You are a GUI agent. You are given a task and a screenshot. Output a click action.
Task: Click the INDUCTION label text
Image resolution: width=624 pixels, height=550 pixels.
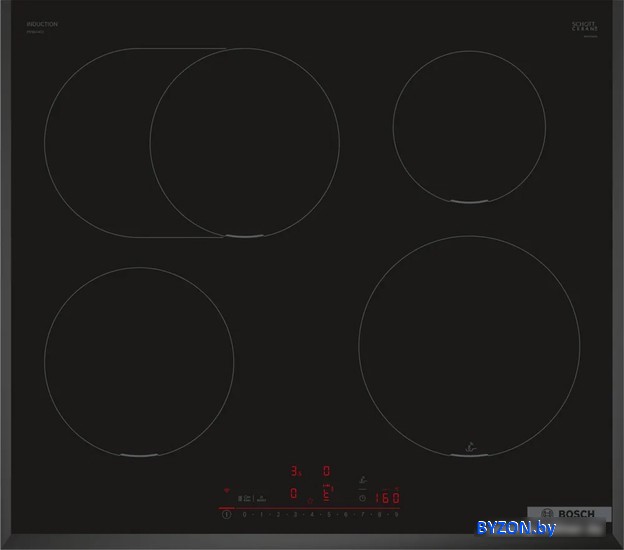tap(42, 24)
